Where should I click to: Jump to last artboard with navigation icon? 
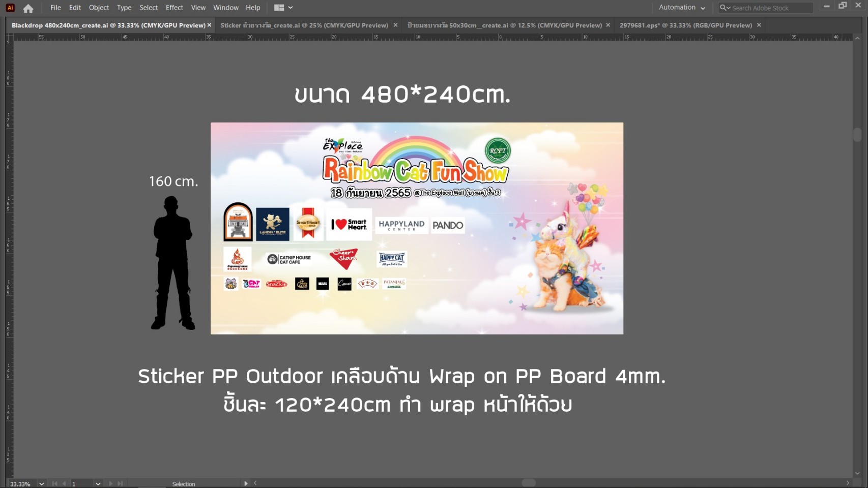tap(120, 483)
